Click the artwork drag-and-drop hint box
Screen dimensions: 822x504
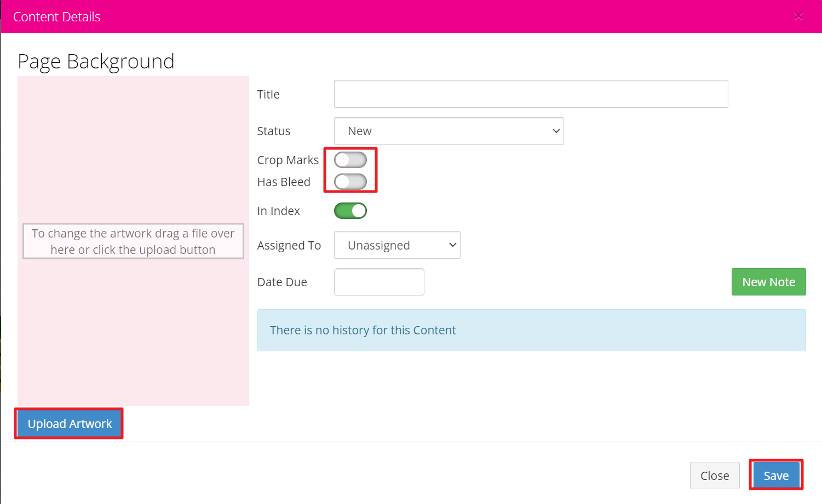(133, 241)
